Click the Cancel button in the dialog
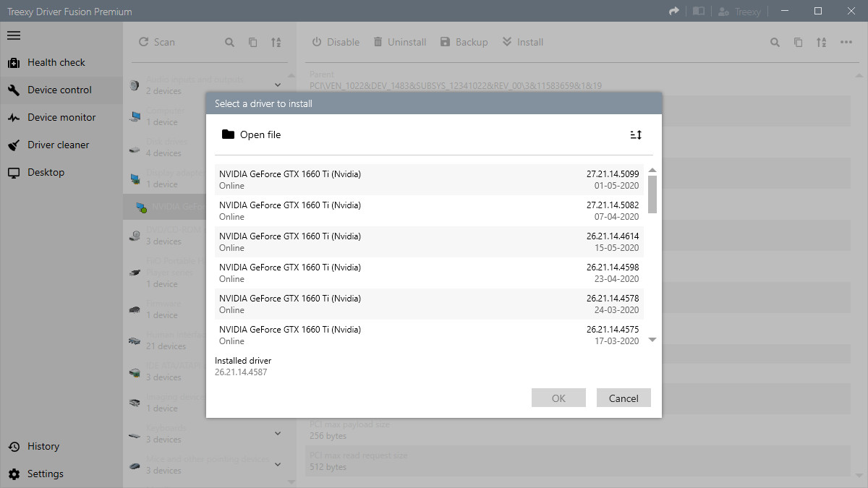 pos(624,398)
